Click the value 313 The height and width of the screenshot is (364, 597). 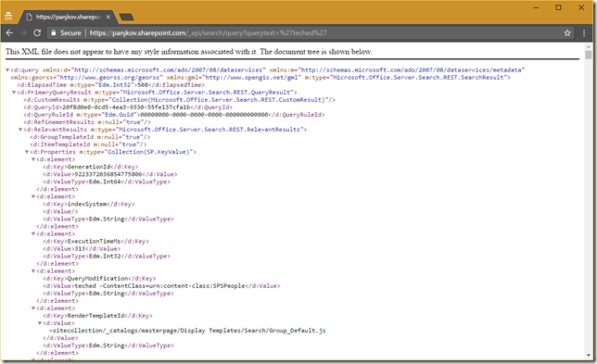80,249
